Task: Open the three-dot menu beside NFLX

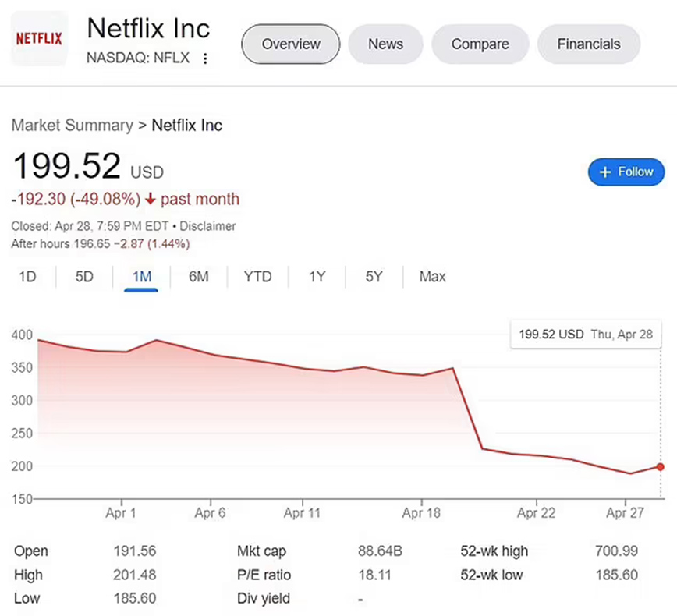Action: pos(205,58)
